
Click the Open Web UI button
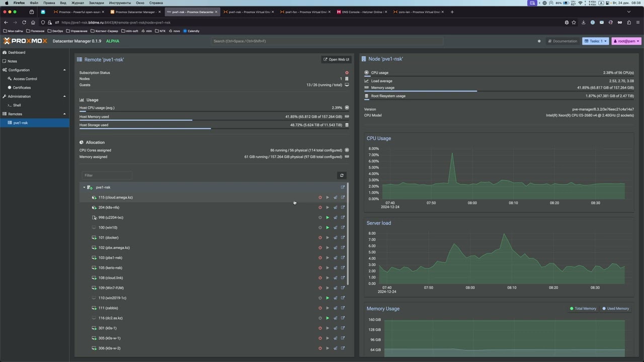[x=336, y=59]
